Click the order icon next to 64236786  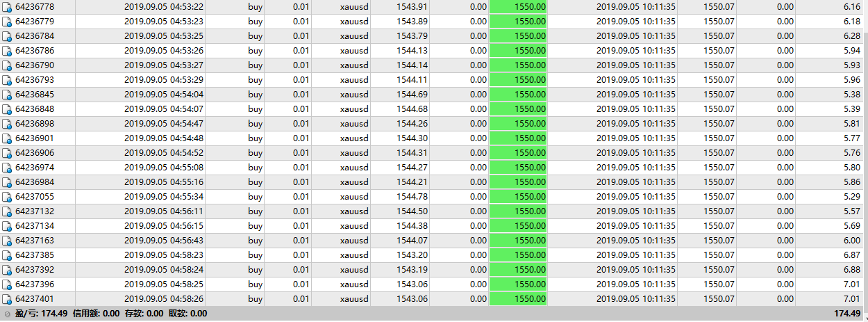pyautogui.click(x=7, y=51)
